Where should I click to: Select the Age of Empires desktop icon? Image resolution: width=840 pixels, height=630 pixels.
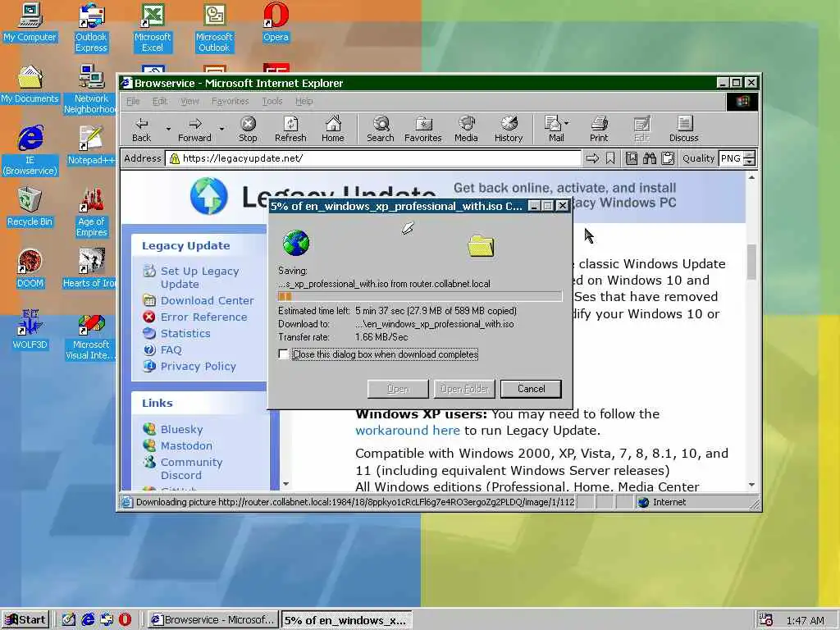[x=91, y=212]
